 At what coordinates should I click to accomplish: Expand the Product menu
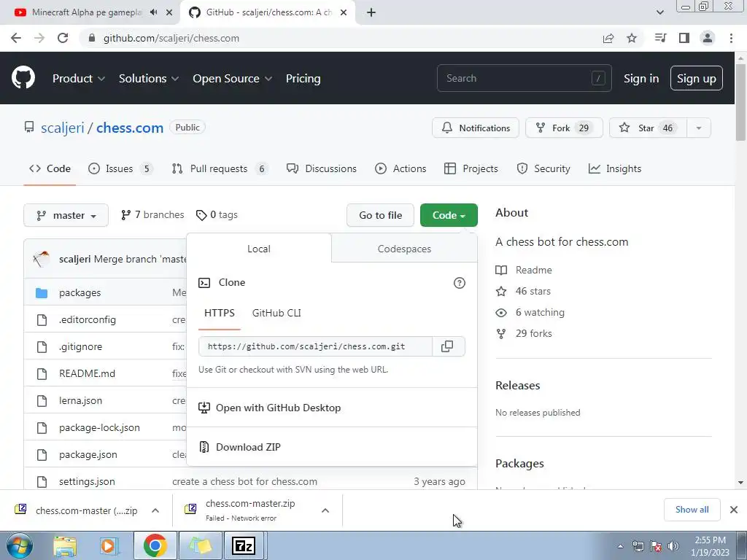(x=79, y=78)
